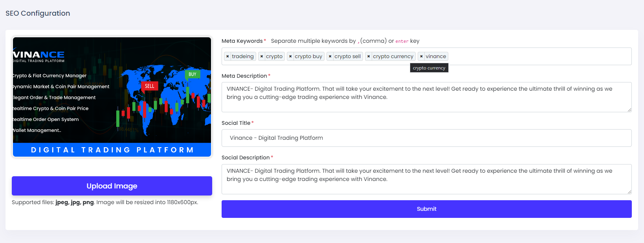This screenshot has height=243, width=644.
Task: Click the Upload Image button
Action: 112,186
